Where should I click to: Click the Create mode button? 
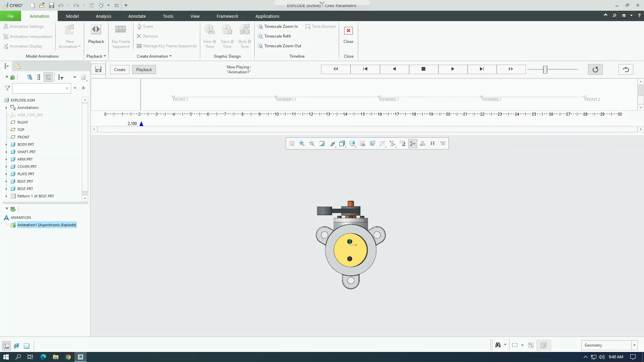120,70
